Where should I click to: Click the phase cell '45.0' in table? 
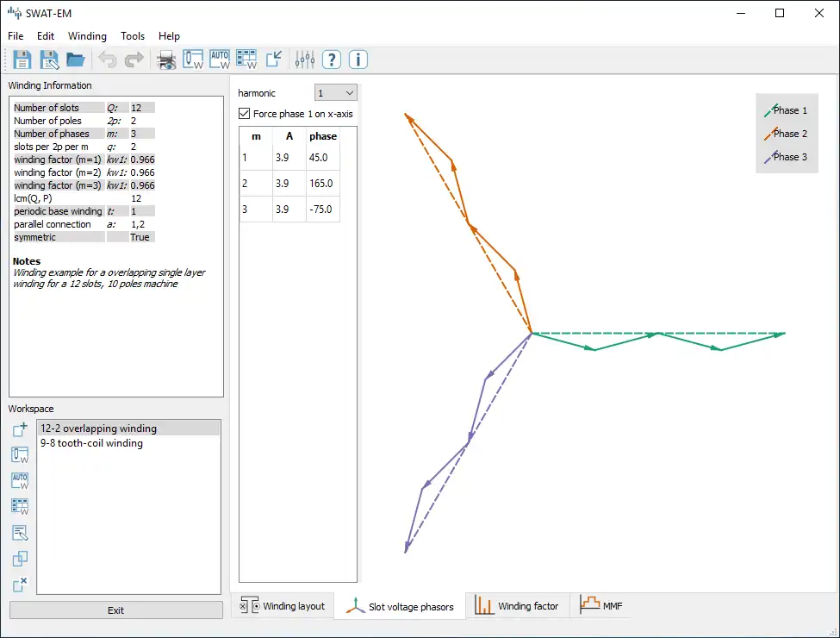point(323,158)
